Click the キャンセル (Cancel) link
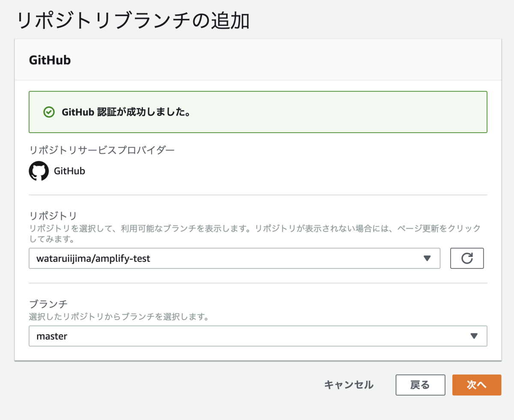514x420 pixels. 349,385
